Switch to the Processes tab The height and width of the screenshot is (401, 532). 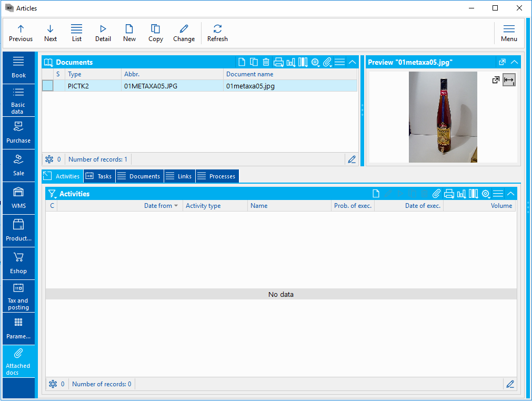click(x=217, y=176)
